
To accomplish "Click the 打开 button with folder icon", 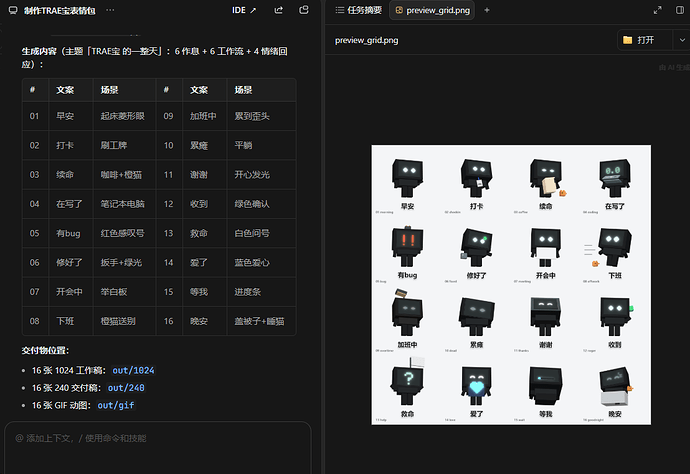I will coord(645,40).
